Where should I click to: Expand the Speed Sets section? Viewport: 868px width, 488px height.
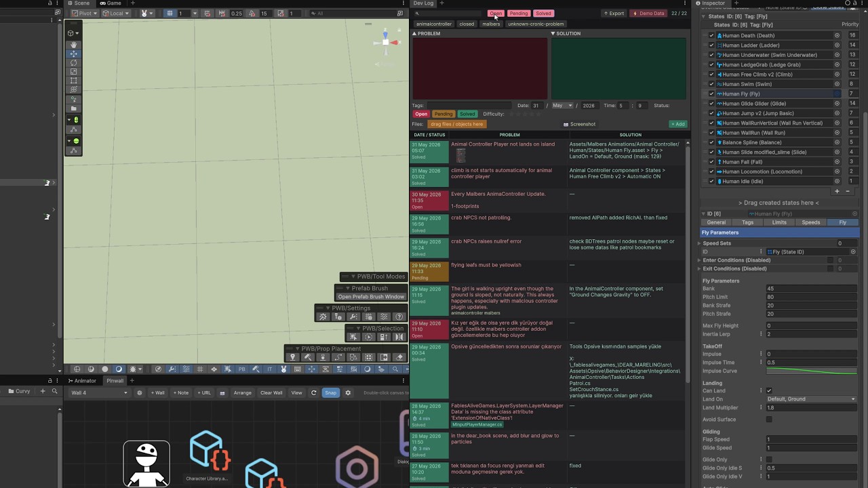coord(700,243)
